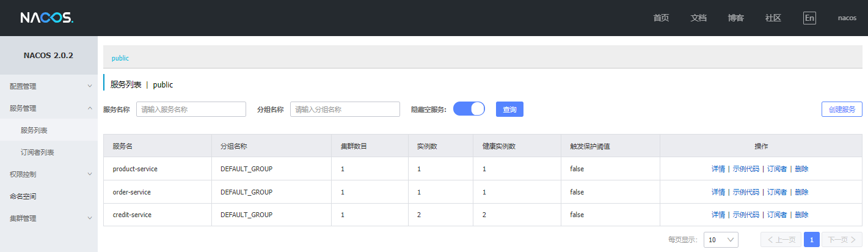The image size is (868, 252).
Task: Open 详情 for credit-service
Action: click(x=718, y=215)
